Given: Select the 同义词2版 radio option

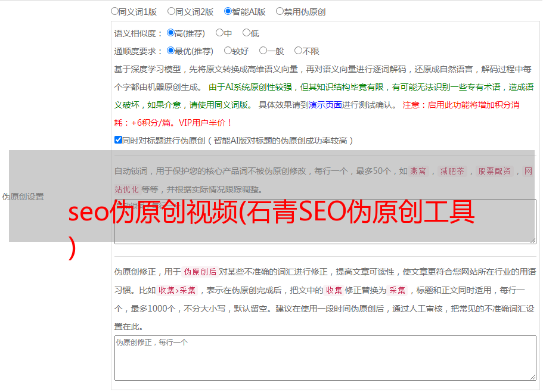Looking at the screenshot, I should [x=171, y=11].
